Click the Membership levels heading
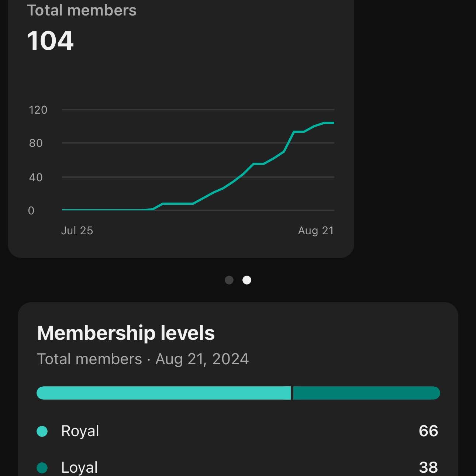This screenshot has width=476, height=476. [x=126, y=333]
